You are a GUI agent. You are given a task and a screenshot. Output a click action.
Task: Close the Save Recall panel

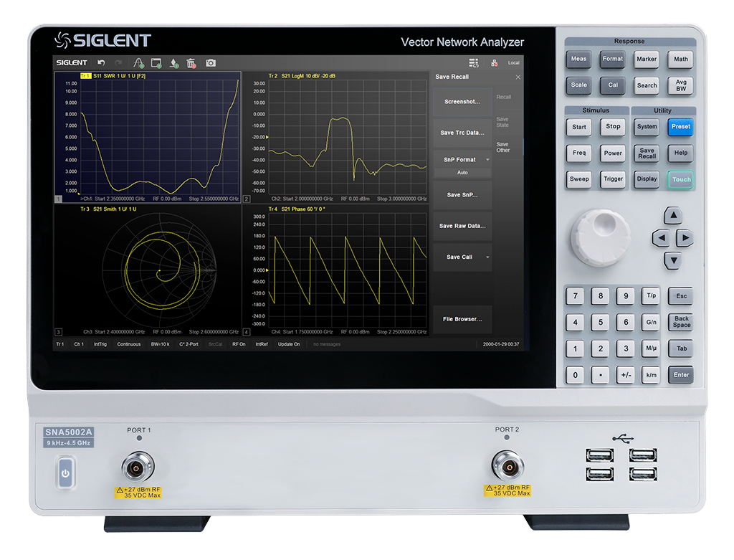tap(518, 77)
